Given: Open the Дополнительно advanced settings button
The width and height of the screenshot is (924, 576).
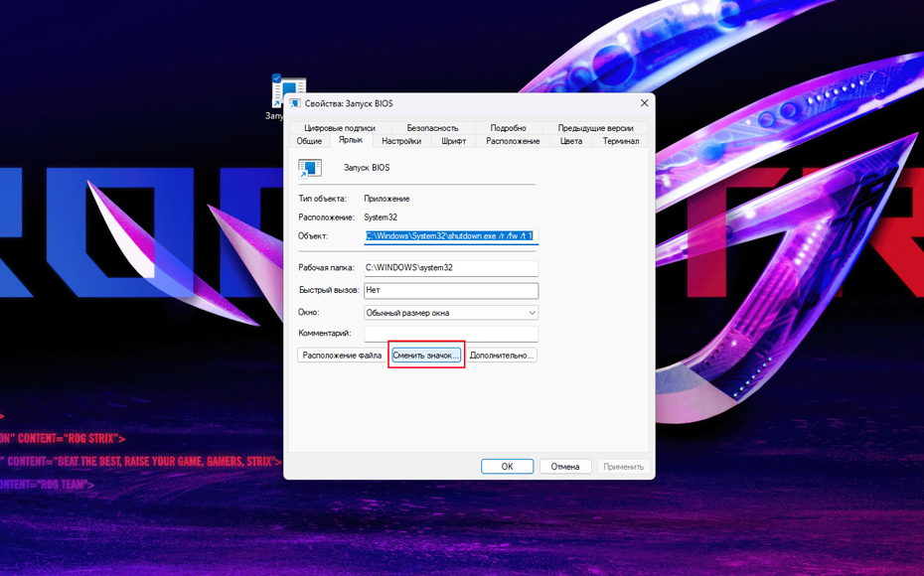Looking at the screenshot, I should click(x=502, y=356).
